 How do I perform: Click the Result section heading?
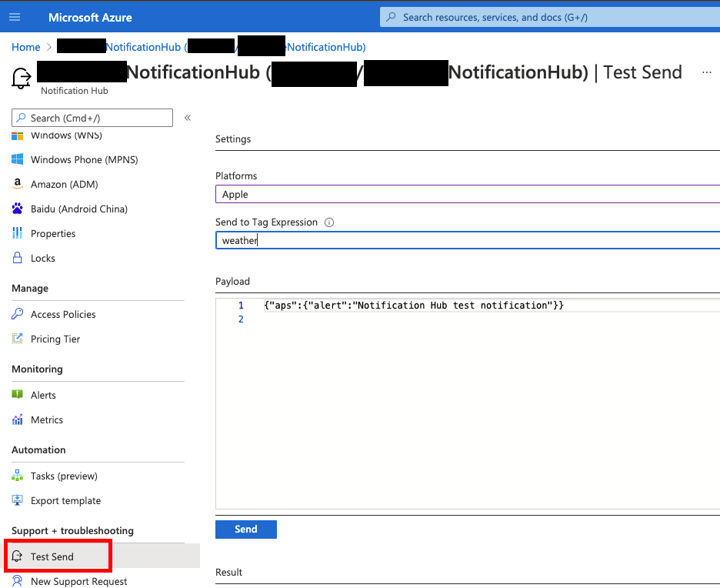[228, 572]
